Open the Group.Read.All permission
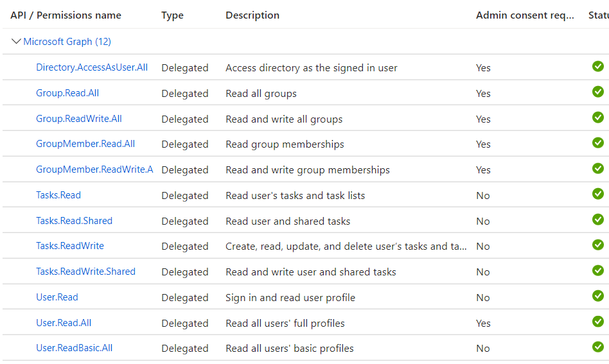 [67, 93]
